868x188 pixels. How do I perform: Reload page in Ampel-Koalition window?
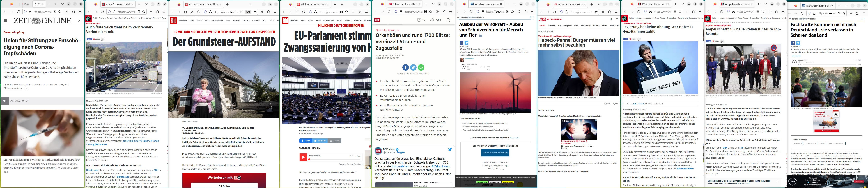click(721, 12)
